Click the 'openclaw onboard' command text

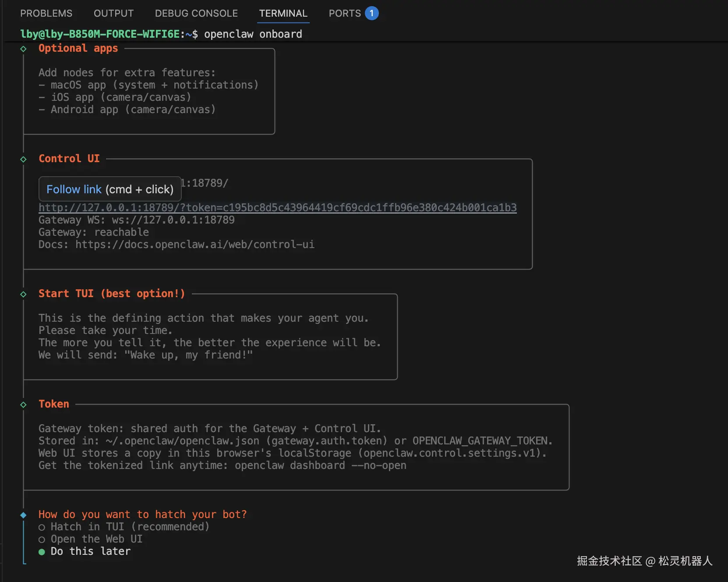(x=253, y=34)
